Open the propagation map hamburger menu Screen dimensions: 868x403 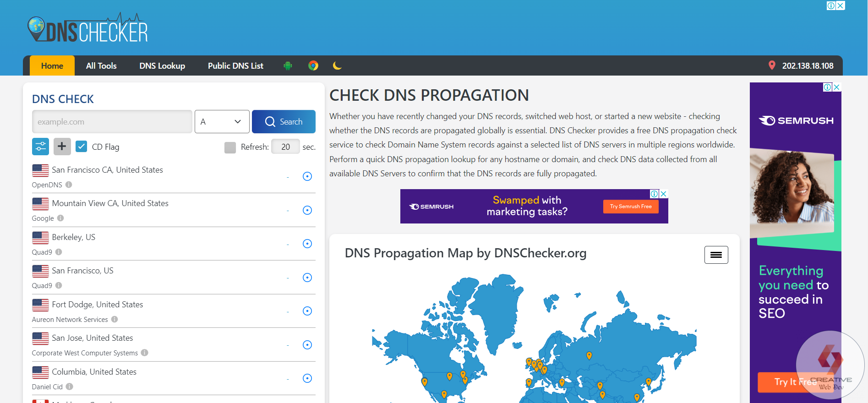716,255
